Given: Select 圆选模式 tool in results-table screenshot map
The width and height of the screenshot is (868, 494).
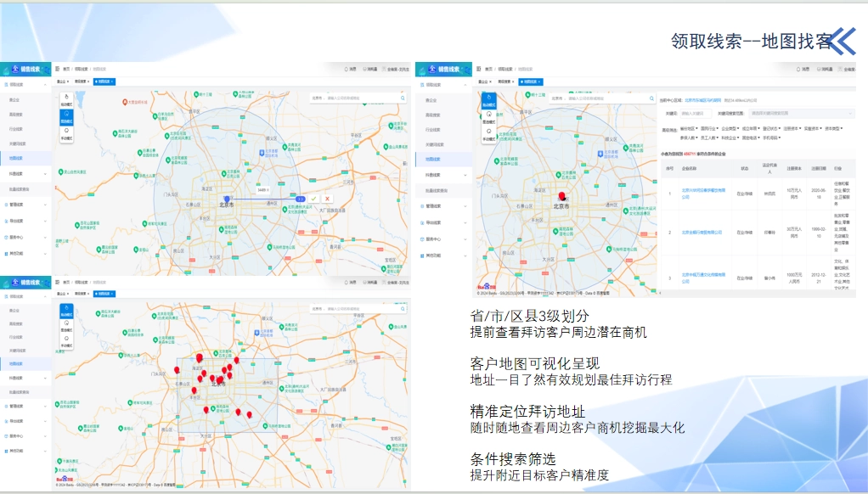Looking at the screenshot, I should click(x=489, y=117).
